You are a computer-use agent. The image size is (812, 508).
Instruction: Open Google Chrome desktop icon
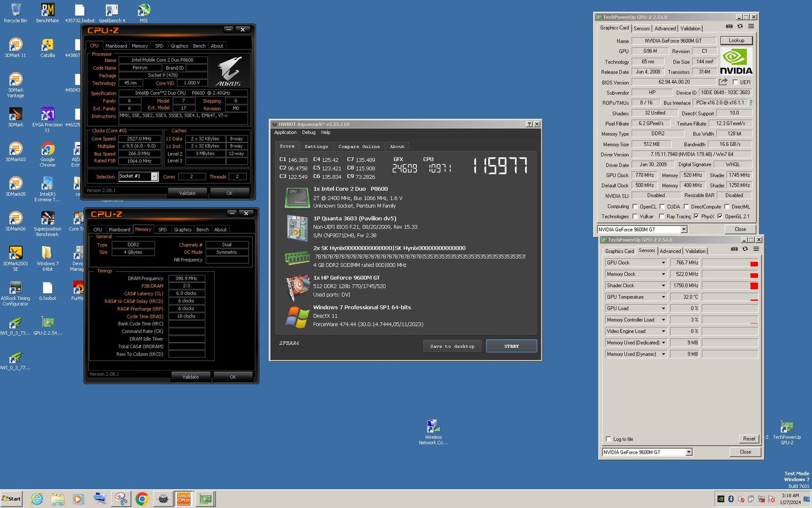point(47,155)
